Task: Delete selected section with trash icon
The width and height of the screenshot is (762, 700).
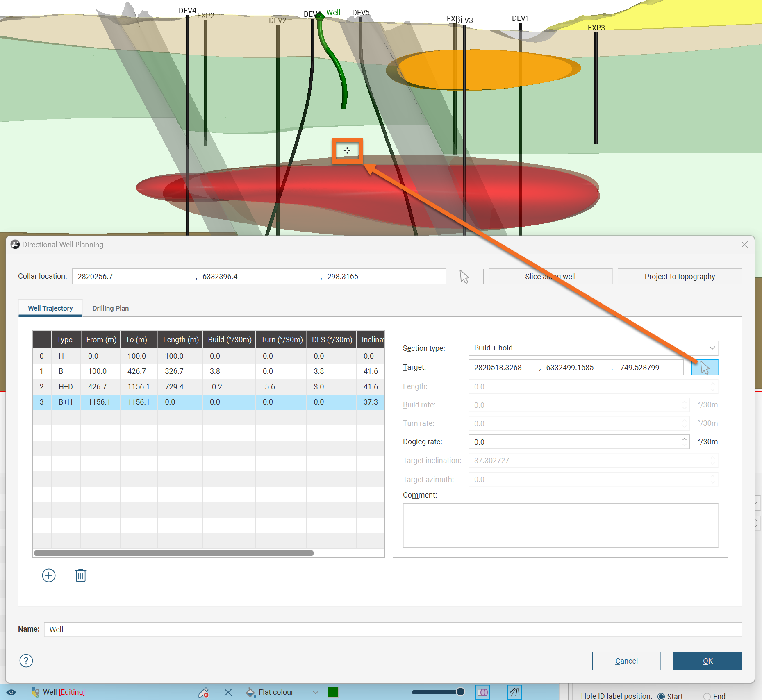Action: [81, 575]
